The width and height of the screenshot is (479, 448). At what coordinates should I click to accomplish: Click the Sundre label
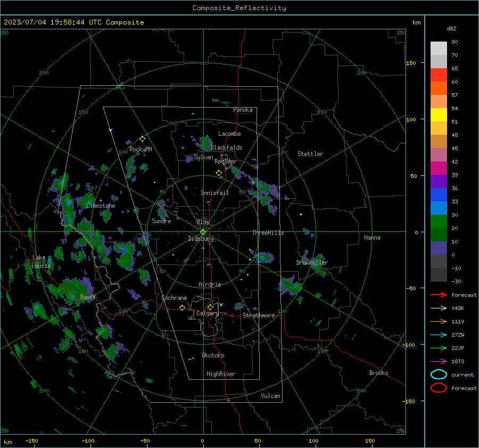tap(161, 221)
